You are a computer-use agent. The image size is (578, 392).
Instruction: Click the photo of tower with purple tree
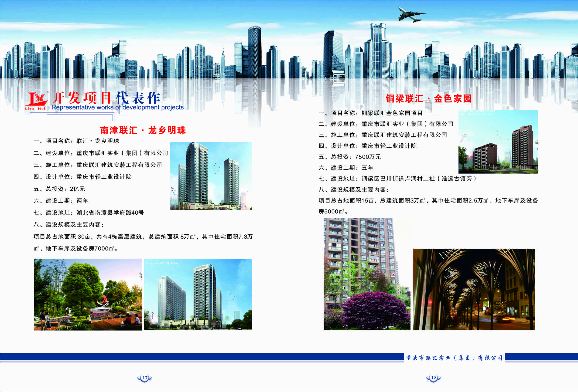click(x=367, y=274)
